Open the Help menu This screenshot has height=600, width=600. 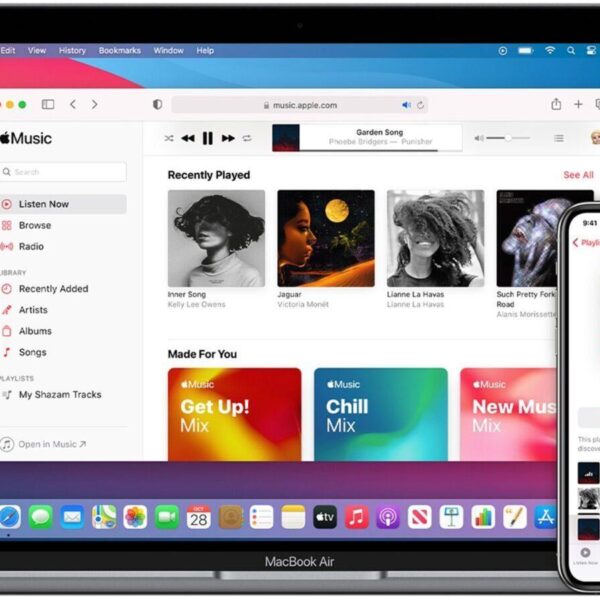[205, 51]
